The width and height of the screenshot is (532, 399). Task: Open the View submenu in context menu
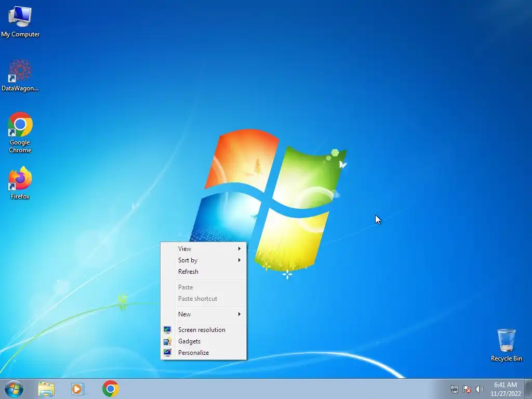tap(203, 249)
